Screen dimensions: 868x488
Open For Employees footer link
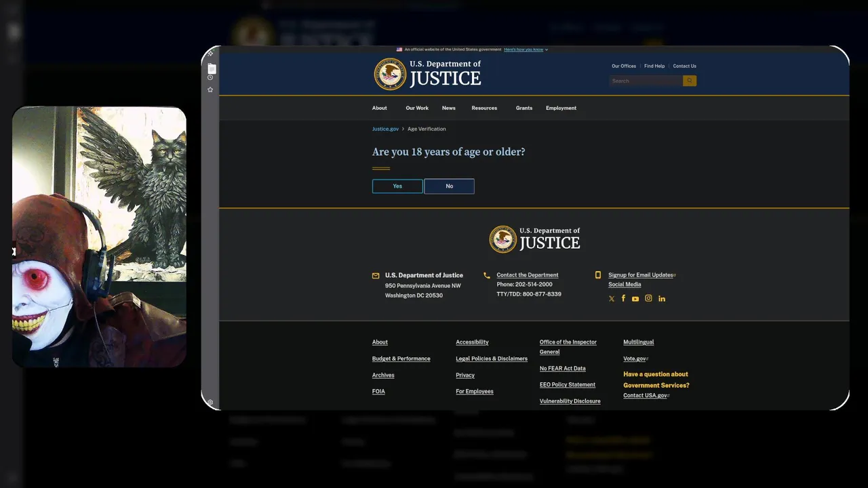pyautogui.click(x=475, y=392)
